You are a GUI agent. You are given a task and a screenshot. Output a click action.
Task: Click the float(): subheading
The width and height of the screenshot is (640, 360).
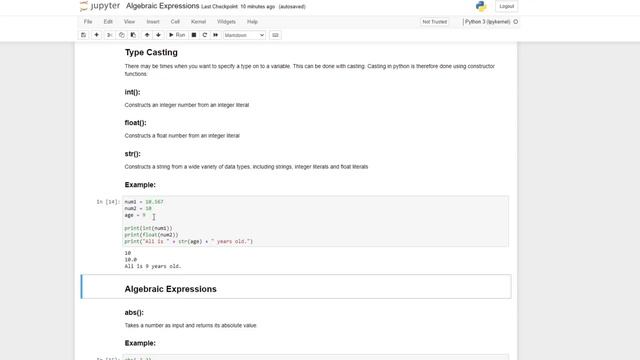click(x=136, y=123)
